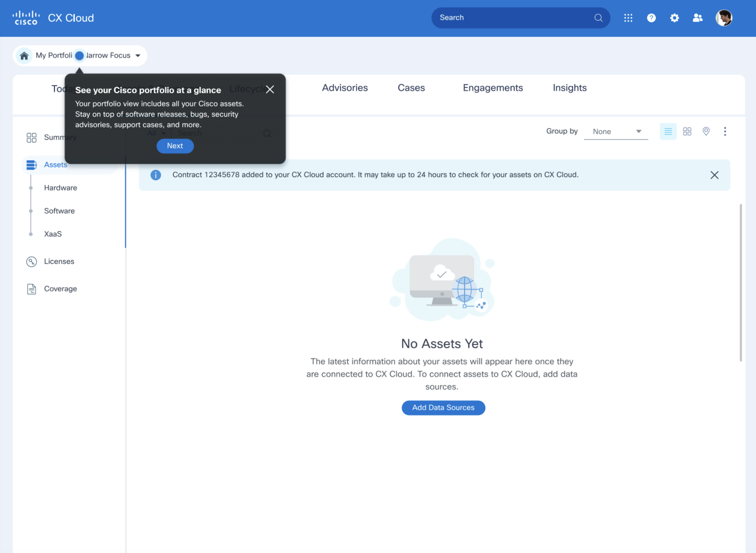
Task: Click the CX Cloud title text
Action: [x=71, y=18]
